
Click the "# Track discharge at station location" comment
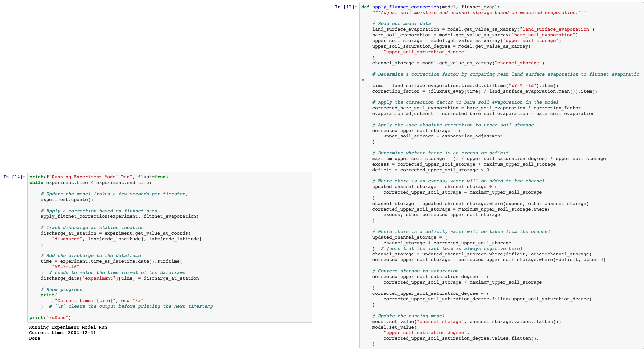point(92,228)
